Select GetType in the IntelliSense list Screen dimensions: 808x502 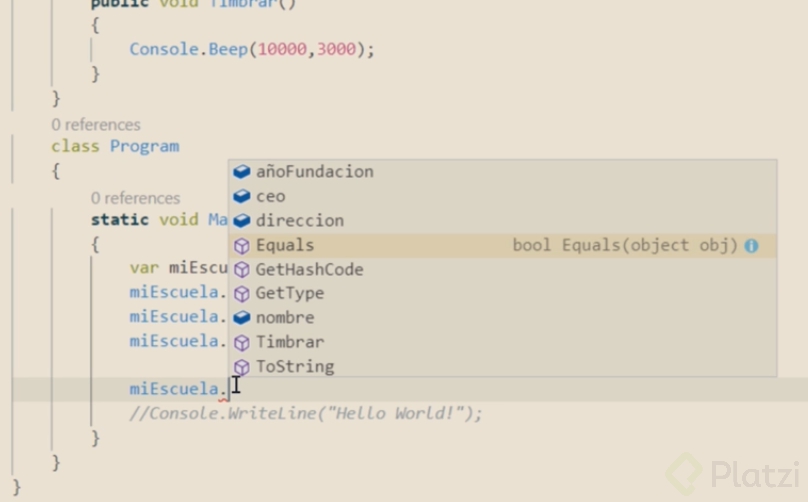click(502, 293)
